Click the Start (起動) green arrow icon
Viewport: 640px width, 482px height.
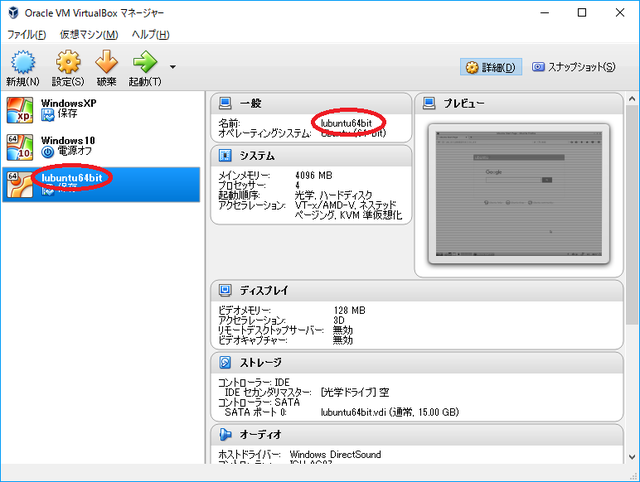pyautogui.click(x=145, y=62)
